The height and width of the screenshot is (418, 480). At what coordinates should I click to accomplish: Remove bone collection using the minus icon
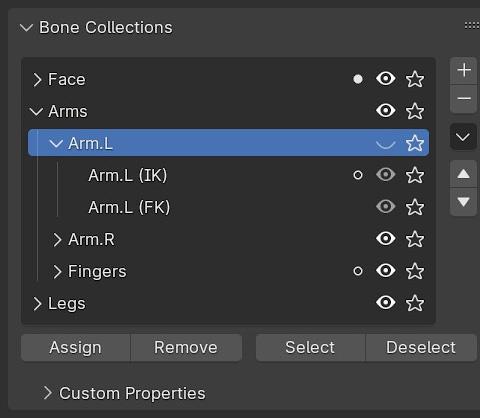[464, 99]
